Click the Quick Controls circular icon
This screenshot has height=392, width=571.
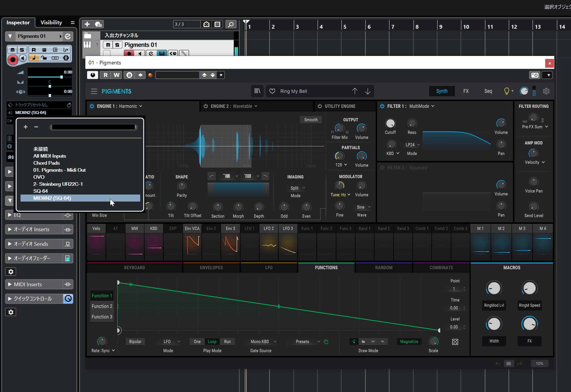[x=68, y=299]
